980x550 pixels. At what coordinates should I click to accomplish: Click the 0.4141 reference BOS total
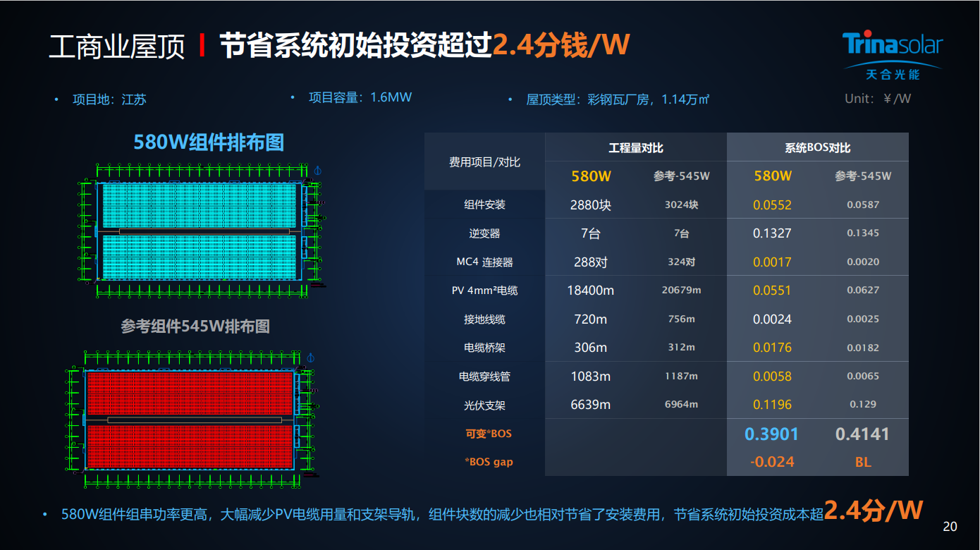coord(862,434)
